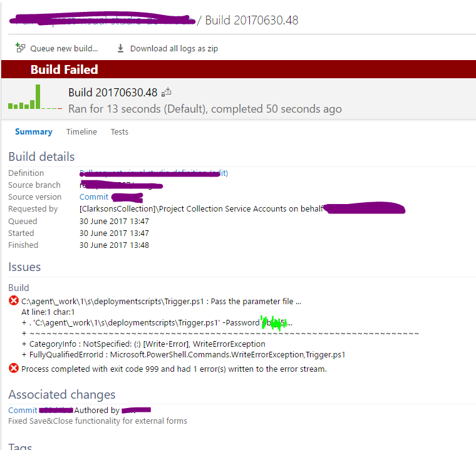Click the Requested by value 'ClarksonsCollection'
This screenshot has width=476, height=450.
pyautogui.click(x=202, y=209)
